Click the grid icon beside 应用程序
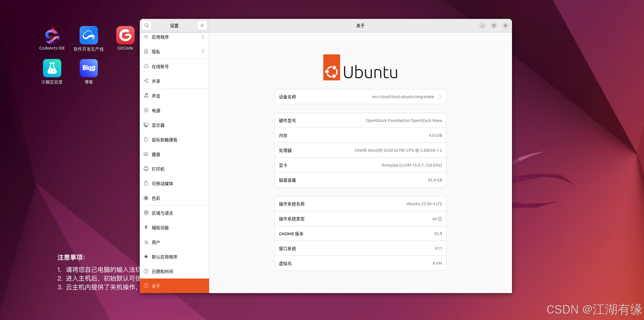 (146, 37)
